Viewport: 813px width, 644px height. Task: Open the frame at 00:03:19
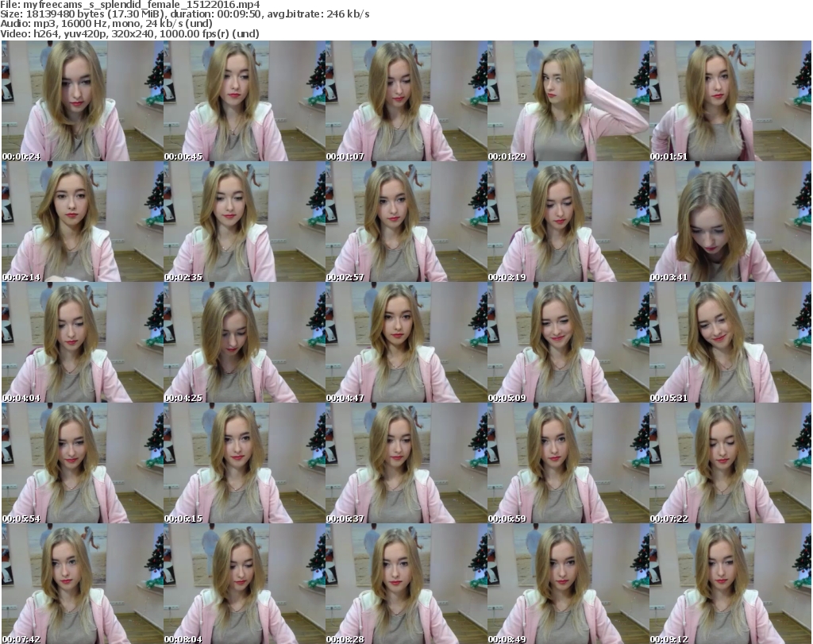568,222
